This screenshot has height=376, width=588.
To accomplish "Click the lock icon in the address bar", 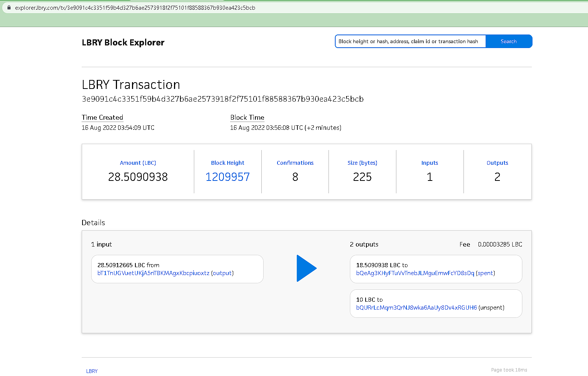I will click(9, 8).
